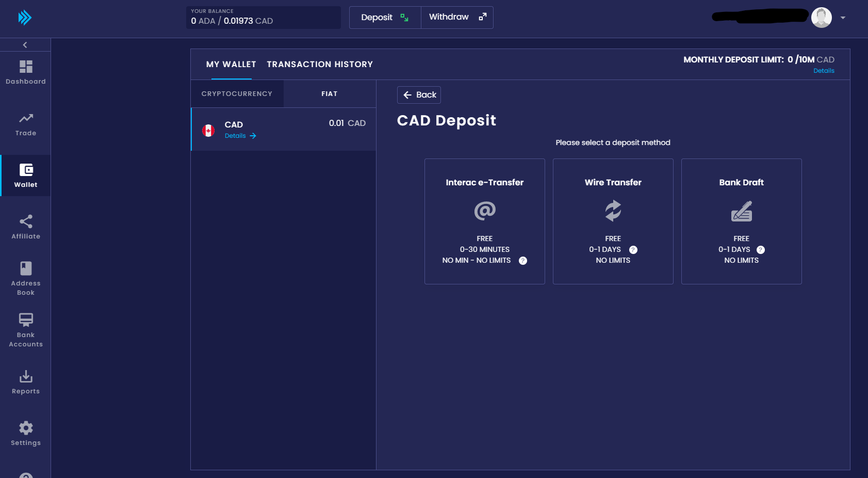Open Details under the monthly deposit limit
The width and height of the screenshot is (868, 478).
[x=824, y=70]
